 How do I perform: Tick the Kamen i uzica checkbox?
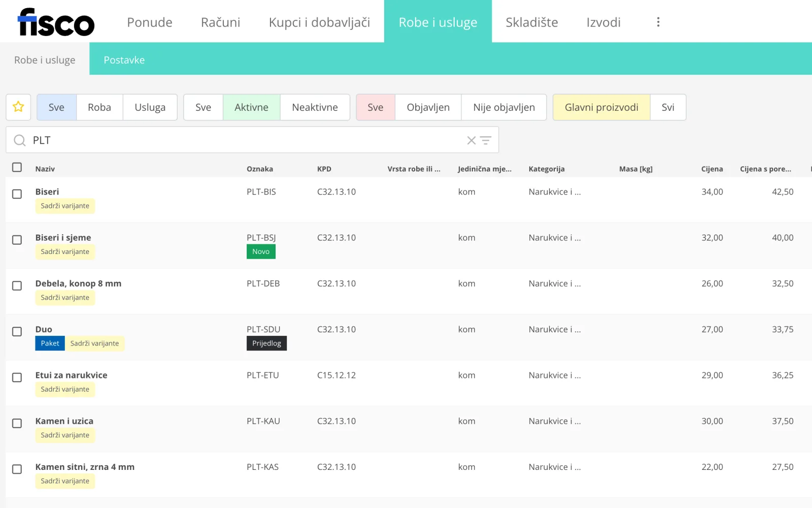click(x=17, y=423)
